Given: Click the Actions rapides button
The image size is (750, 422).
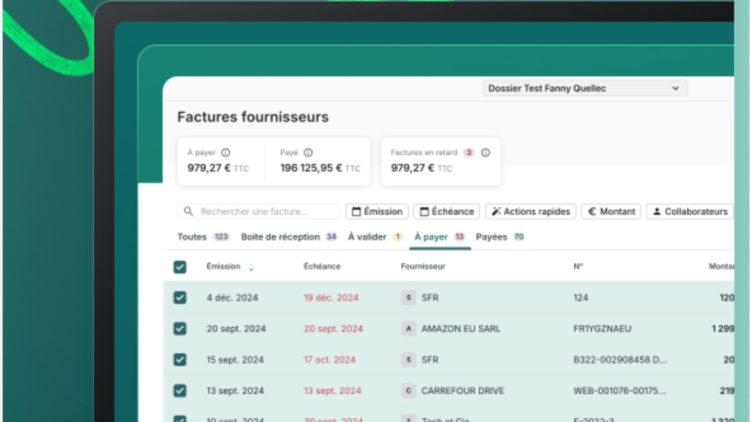Looking at the screenshot, I should 530,212.
